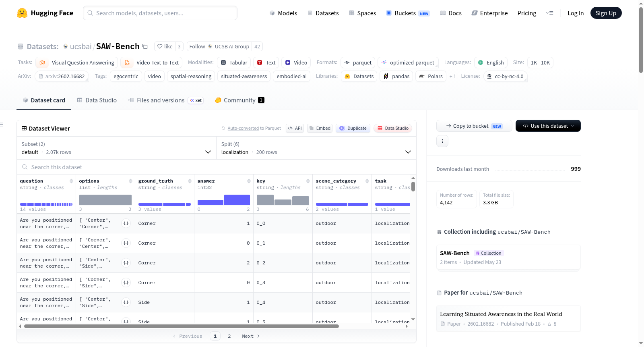Click the Log In link
The width and height of the screenshot is (644, 347).
(576, 13)
